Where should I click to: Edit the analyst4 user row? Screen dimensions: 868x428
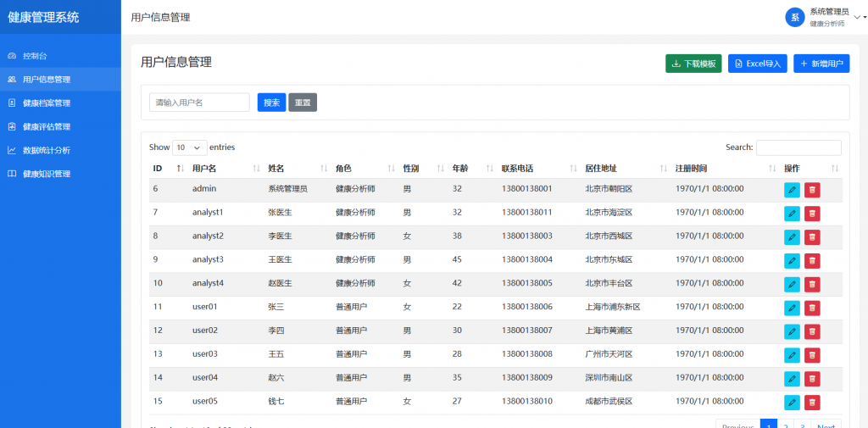[x=793, y=285]
